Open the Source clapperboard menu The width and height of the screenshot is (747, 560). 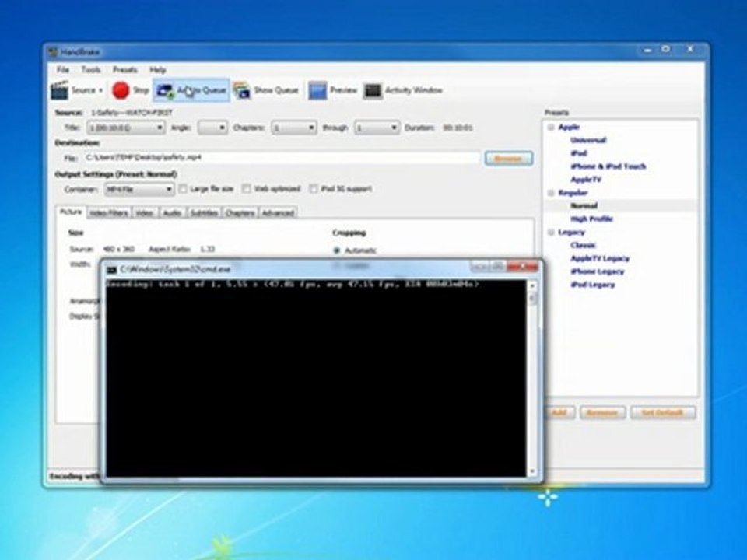(x=60, y=90)
